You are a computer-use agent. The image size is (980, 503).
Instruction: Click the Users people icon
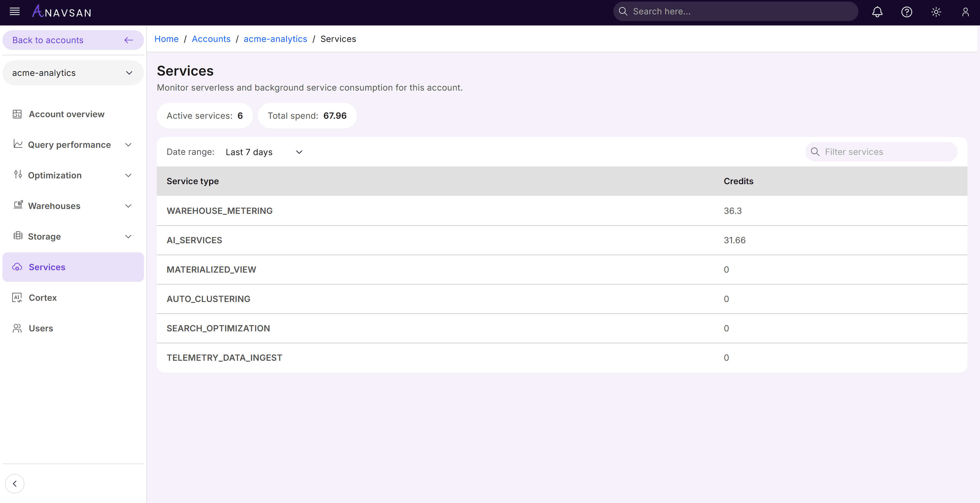(x=17, y=328)
